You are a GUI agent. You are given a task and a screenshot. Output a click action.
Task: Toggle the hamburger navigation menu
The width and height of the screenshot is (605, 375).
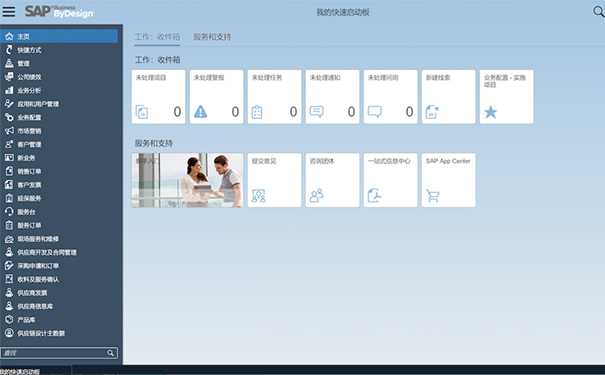8,12
